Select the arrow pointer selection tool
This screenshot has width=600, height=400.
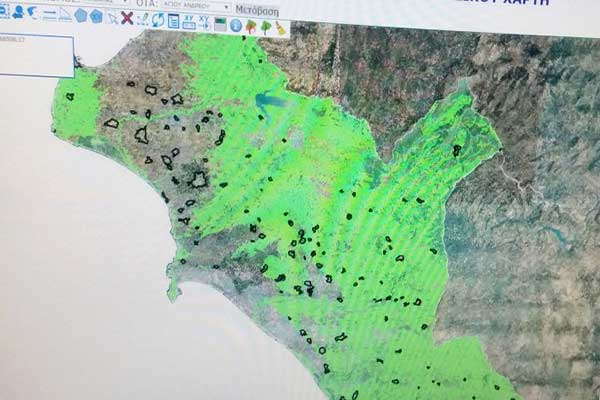[x=111, y=17]
